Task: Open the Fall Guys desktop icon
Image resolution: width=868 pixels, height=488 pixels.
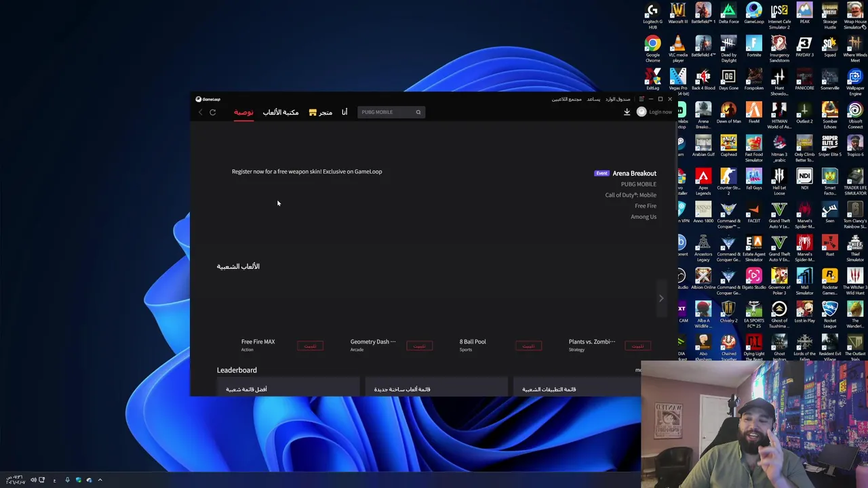Action: tap(753, 180)
